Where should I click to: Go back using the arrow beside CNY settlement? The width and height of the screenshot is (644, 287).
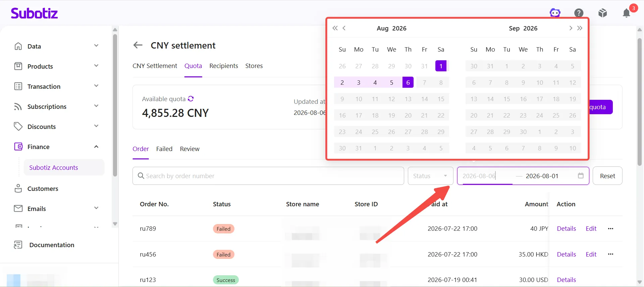(x=138, y=45)
